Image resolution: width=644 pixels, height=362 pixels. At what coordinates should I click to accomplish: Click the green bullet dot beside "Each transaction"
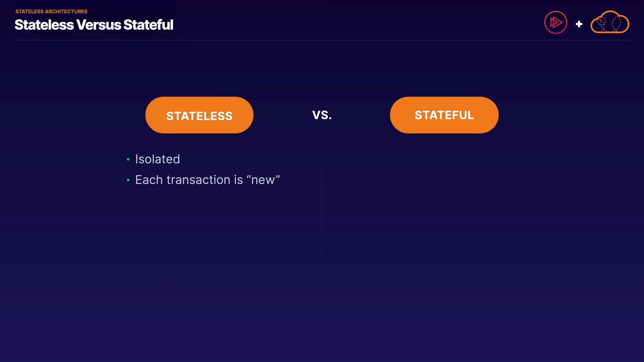[x=128, y=180]
